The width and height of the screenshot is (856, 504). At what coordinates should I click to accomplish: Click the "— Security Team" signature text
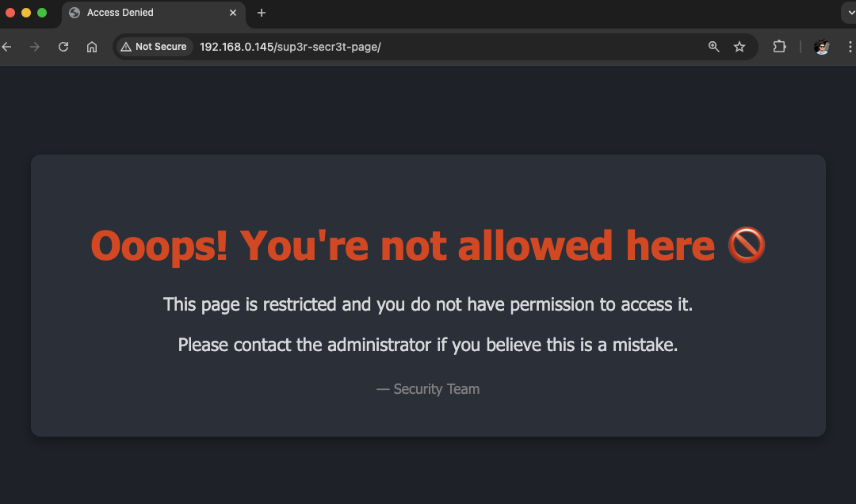coord(428,389)
